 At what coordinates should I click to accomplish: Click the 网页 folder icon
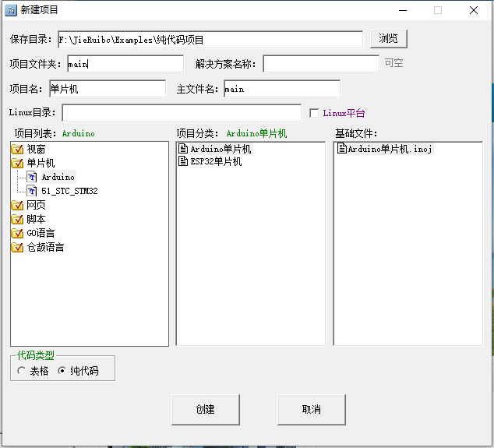point(17,205)
